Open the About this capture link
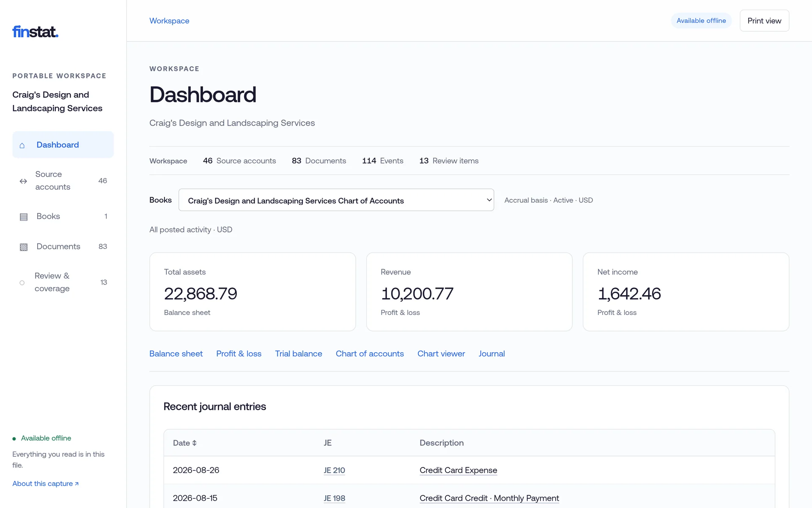The height and width of the screenshot is (508, 812). [x=46, y=483]
